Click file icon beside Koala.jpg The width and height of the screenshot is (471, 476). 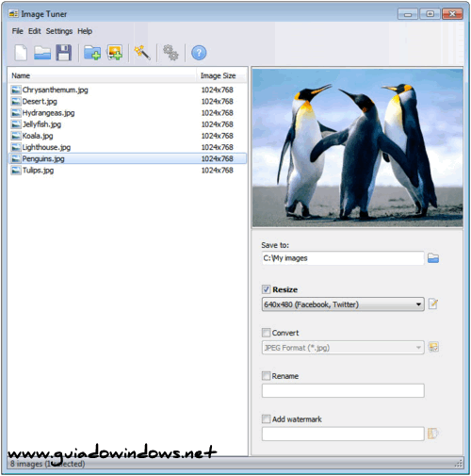(x=16, y=136)
